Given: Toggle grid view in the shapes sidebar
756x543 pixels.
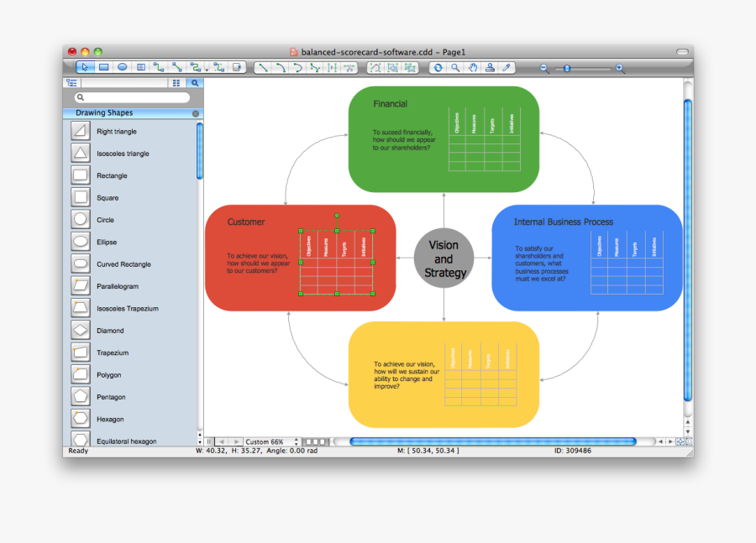Looking at the screenshot, I should pos(176,83).
